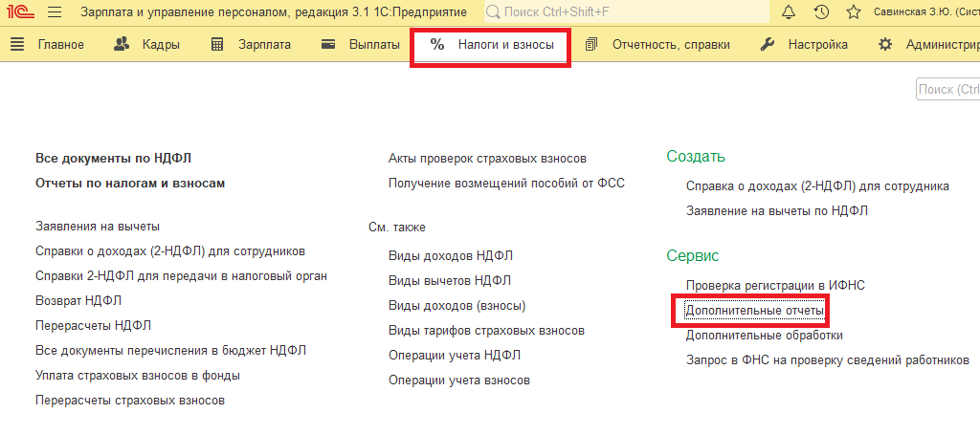This screenshot has height=435, width=980.
Task: Open Справки 2-НДФЛ для передачи в налоговый орган
Action: click(181, 276)
